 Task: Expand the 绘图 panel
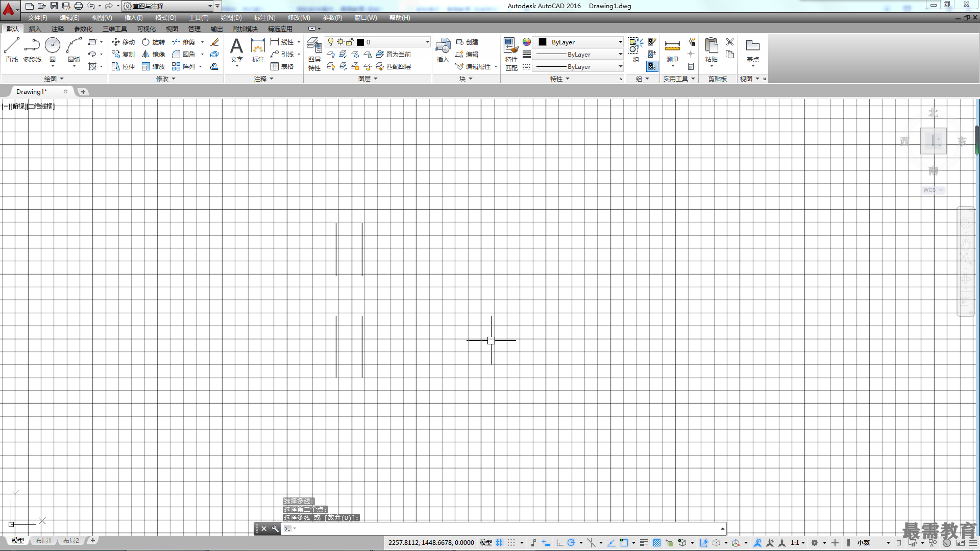click(x=54, y=79)
